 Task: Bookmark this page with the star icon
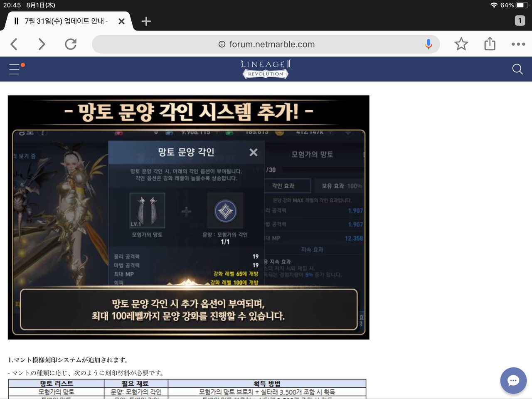pyautogui.click(x=461, y=44)
